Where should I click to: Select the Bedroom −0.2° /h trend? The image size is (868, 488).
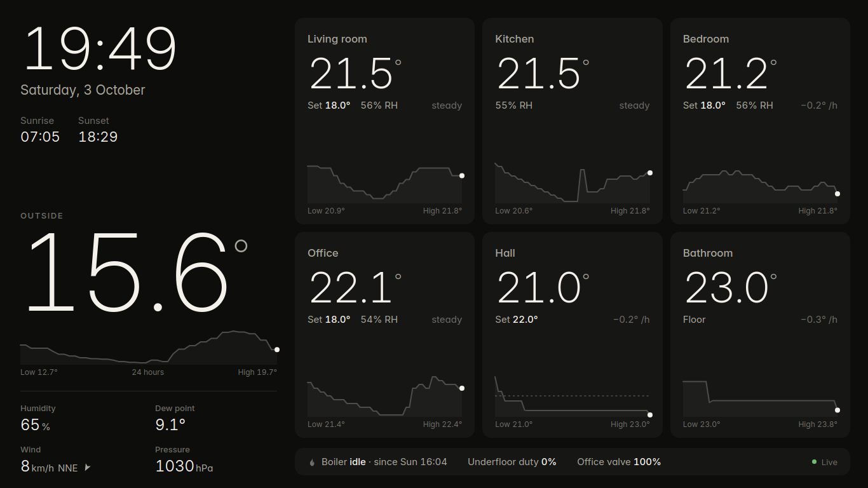pyautogui.click(x=819, y=105)
